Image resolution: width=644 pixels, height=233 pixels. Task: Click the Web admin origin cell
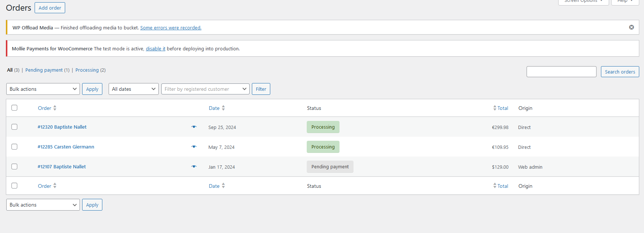click(x=530, y=167)
